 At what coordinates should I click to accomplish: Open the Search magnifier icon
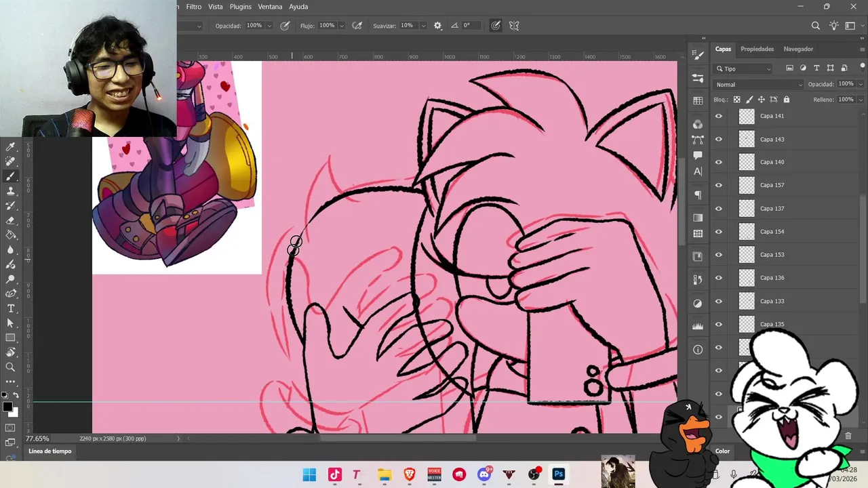pos(816,26)
